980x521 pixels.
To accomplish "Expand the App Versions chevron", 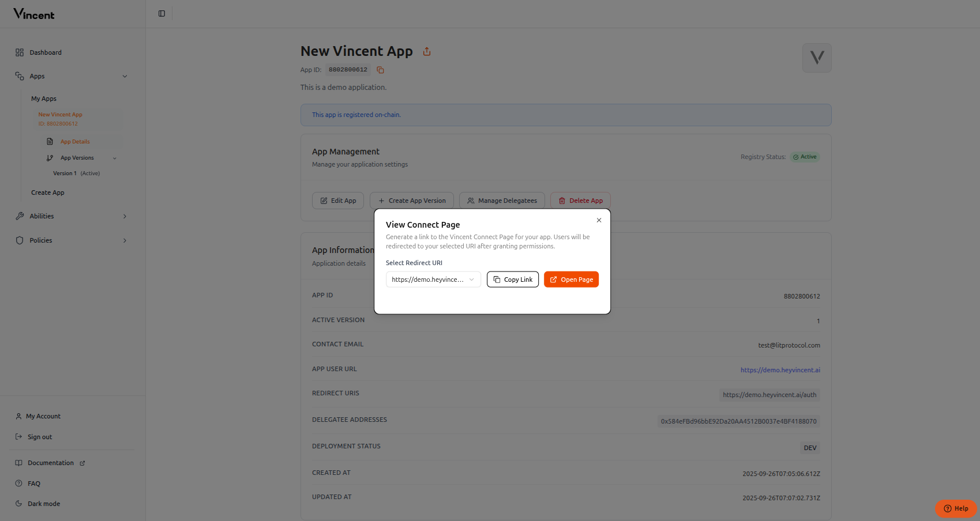I will pos(115,157).
